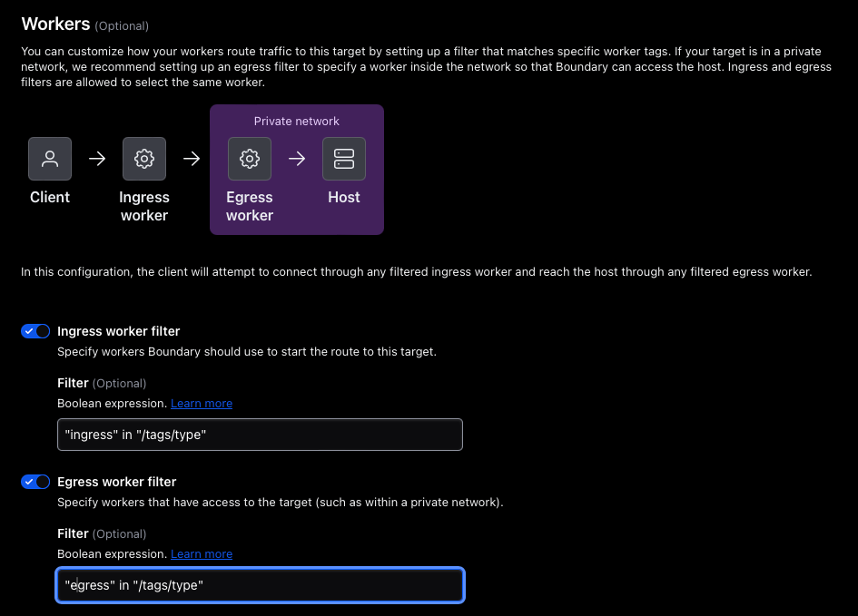Click the Egress worker gear icon

250,159
